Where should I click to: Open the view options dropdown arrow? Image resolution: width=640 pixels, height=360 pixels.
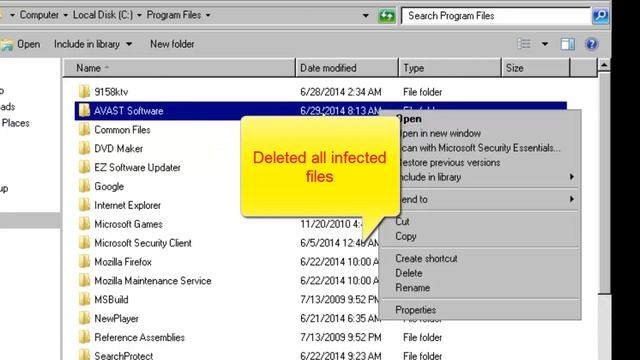(545, 44)
